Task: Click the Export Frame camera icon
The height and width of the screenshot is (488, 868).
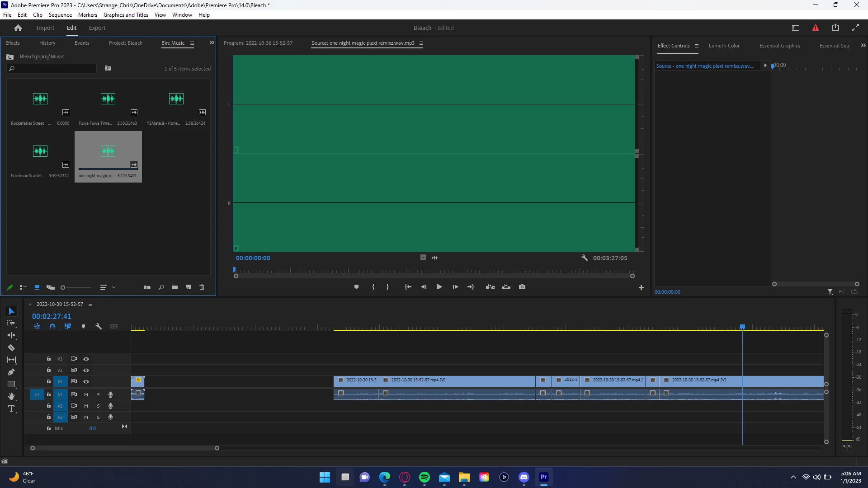Action: (522, 287)
